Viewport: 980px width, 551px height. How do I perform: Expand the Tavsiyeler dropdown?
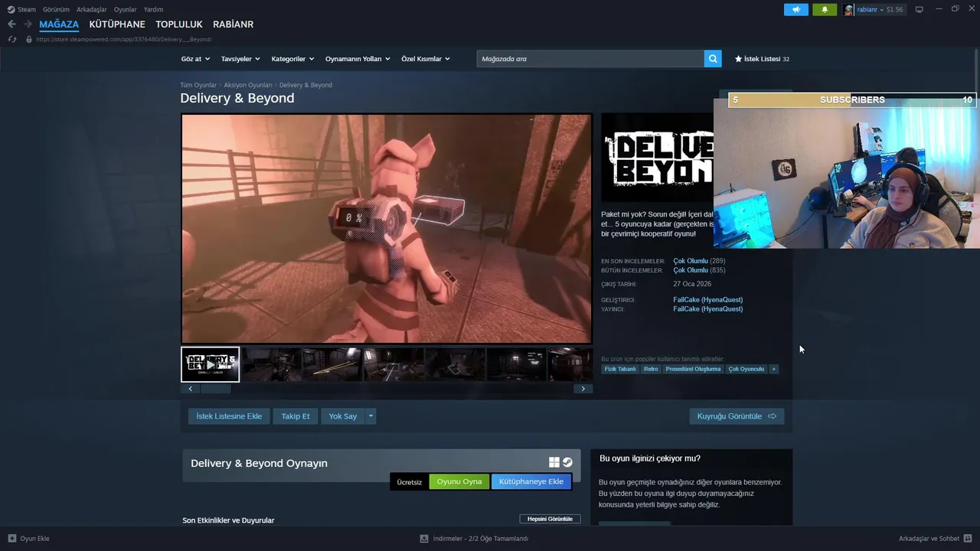240,59
